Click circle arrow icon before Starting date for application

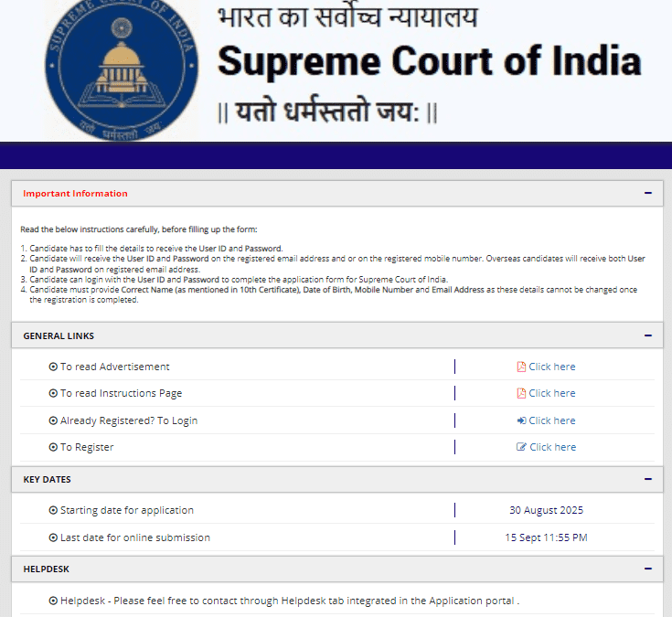click(53, 510)
